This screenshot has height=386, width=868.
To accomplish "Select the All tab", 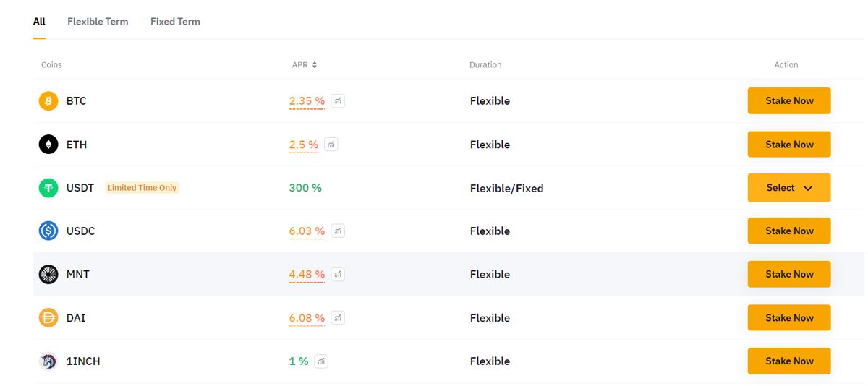I will (x=39, y=22).
